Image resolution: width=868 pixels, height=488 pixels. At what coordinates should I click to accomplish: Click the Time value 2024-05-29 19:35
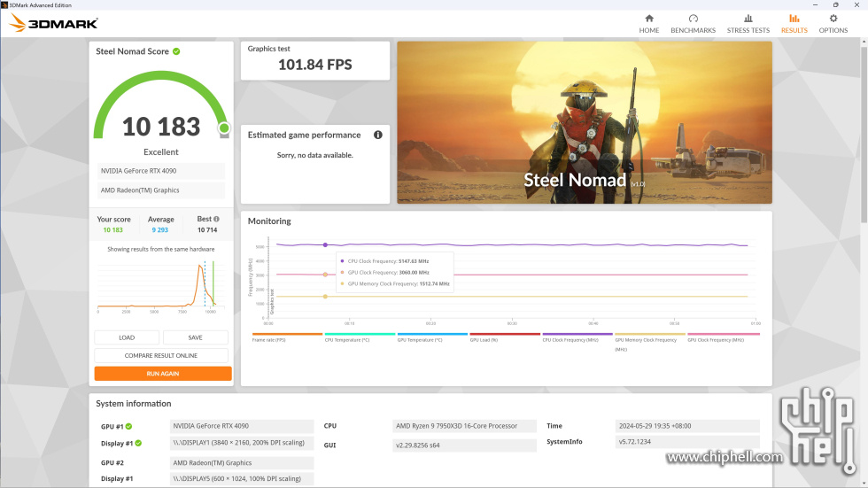[x=687, y=426]
